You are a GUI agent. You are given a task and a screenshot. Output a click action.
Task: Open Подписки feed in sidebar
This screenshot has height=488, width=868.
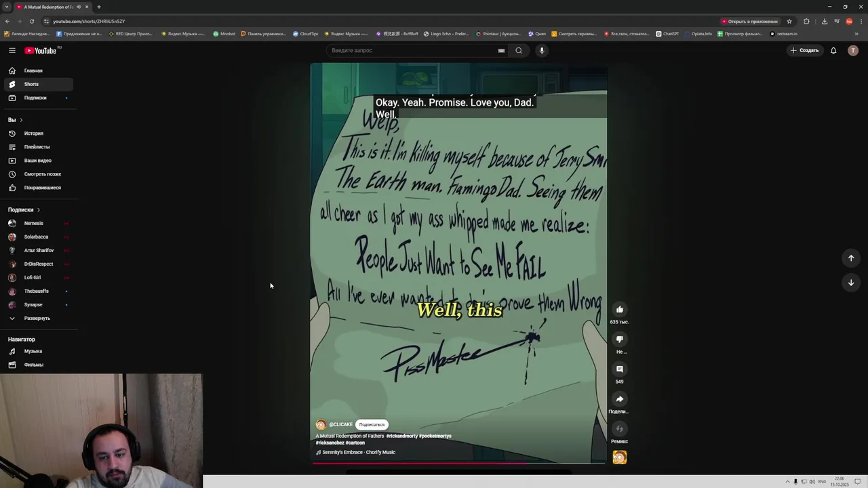(38, 98)
